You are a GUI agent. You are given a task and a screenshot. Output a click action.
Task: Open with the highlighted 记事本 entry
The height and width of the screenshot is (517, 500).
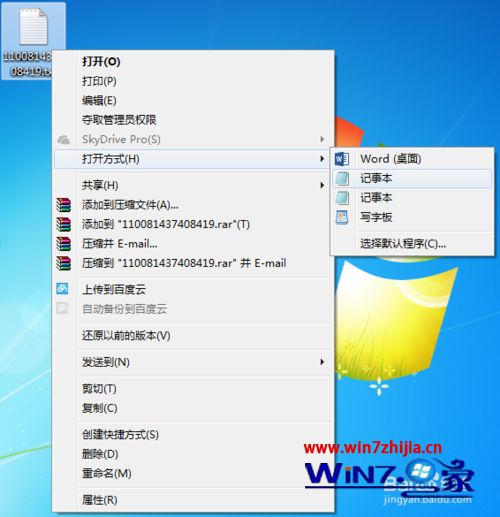click(x=412, y=178)
